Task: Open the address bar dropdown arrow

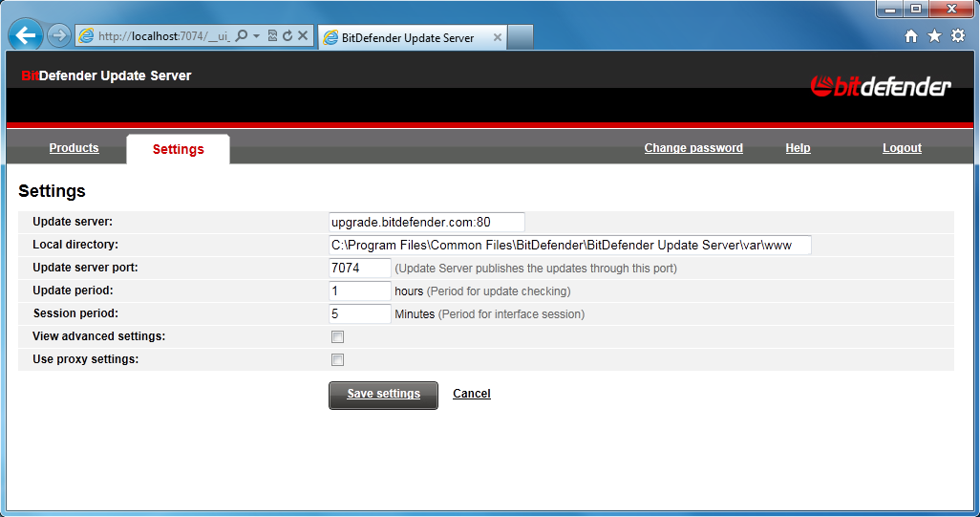Action: click(x=256, y=35)
